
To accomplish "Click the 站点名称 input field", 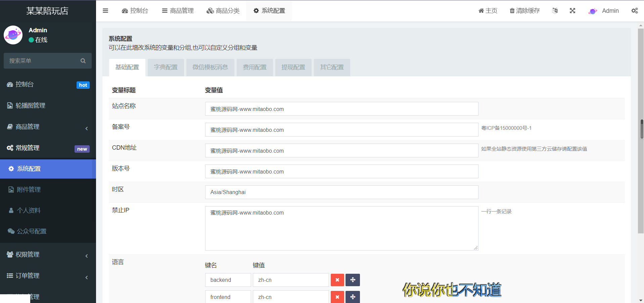I will point(341,109).
